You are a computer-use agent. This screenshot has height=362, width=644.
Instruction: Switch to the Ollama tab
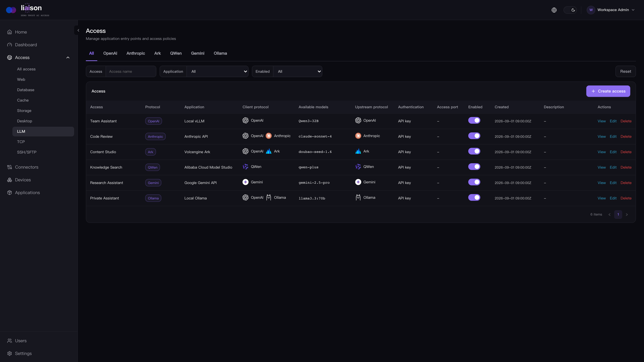(x=220, y=53)
